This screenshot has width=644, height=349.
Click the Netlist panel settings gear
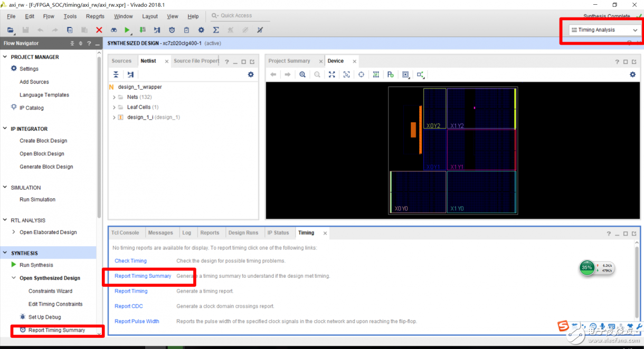click(x=251, y=75)
